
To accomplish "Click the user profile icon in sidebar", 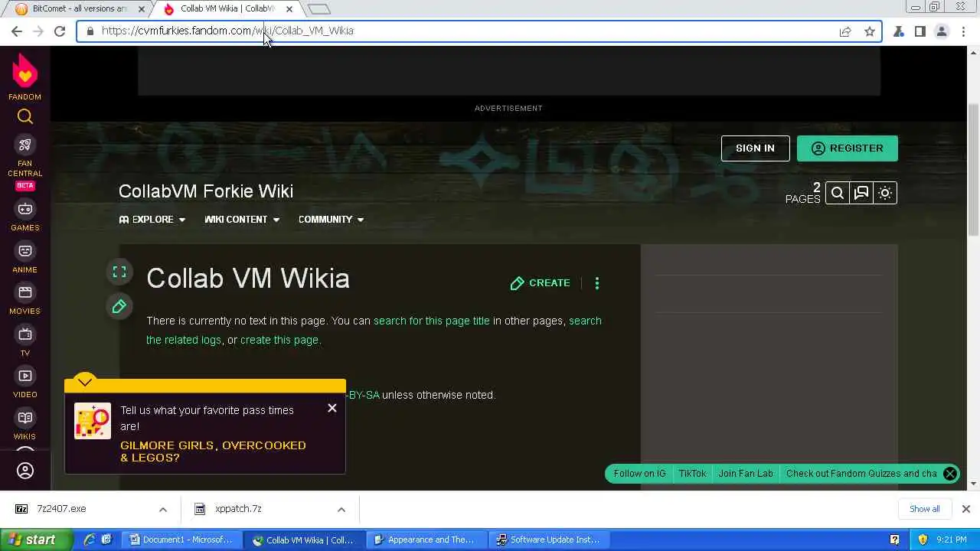I will click(25, 471).
